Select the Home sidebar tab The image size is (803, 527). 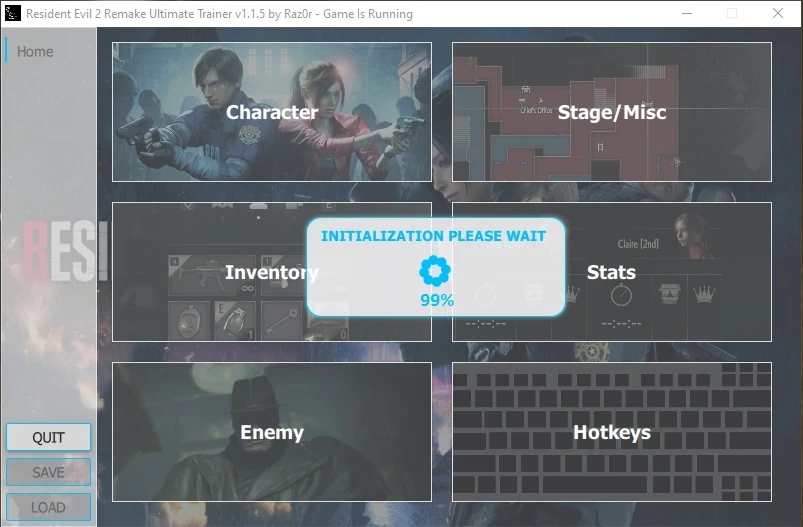point(35,52)
